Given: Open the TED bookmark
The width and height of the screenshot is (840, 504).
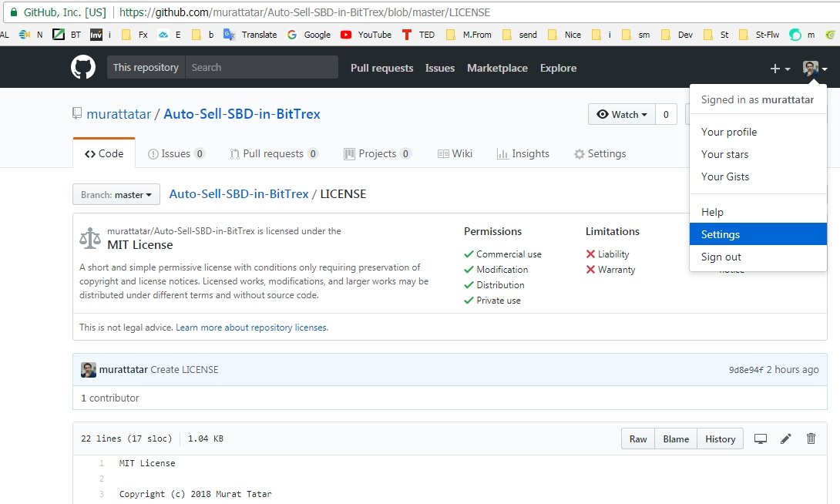Looking at the screenshot, I should (418, 35).
